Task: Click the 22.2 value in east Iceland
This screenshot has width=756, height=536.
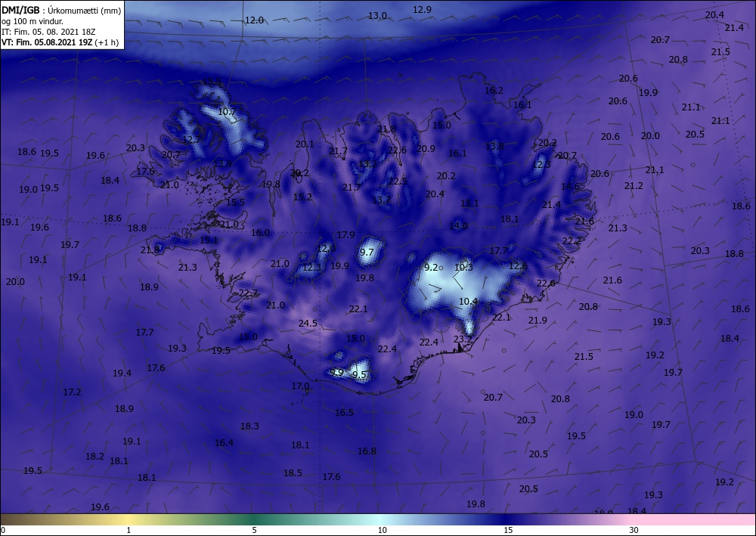Action: pyautogui.click(x=572, y=240)
